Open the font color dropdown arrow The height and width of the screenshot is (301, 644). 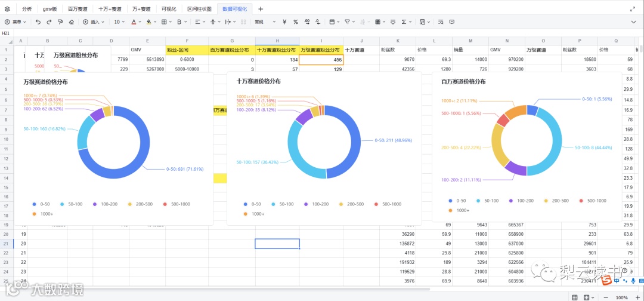point(140,21)
